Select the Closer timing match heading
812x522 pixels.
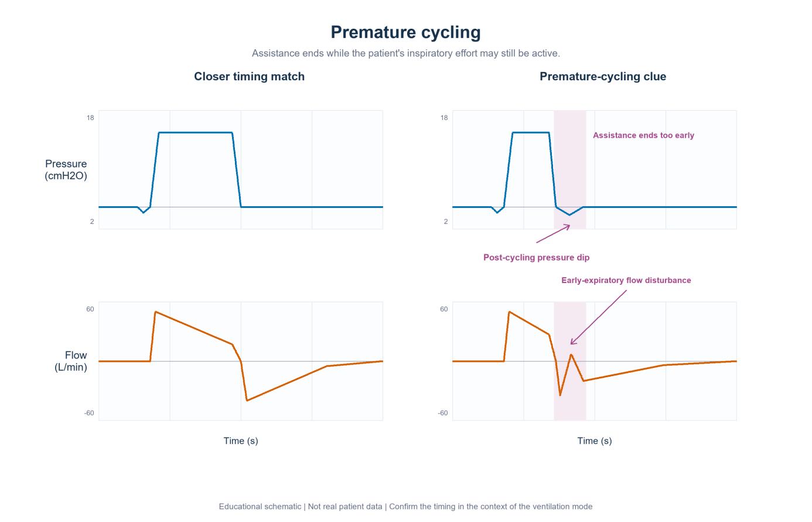pos(249,76)
